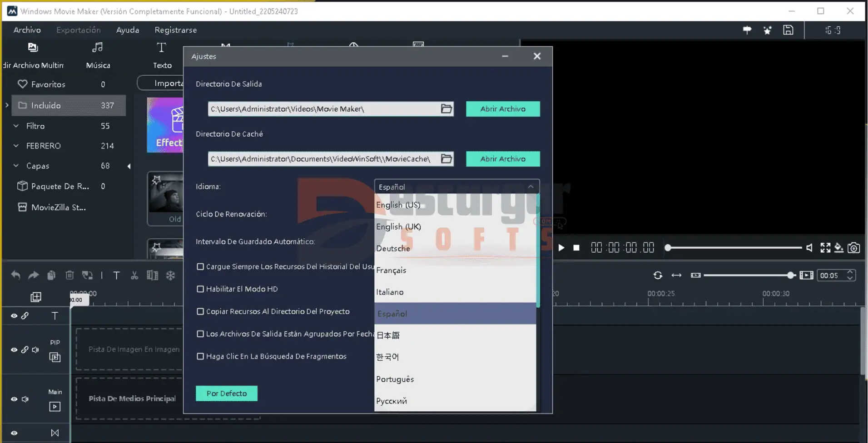This screenshot has width=868, height=443.
Task: Click the snapshot camera icon
Action: pyautogui.click(x=854, y=248)
